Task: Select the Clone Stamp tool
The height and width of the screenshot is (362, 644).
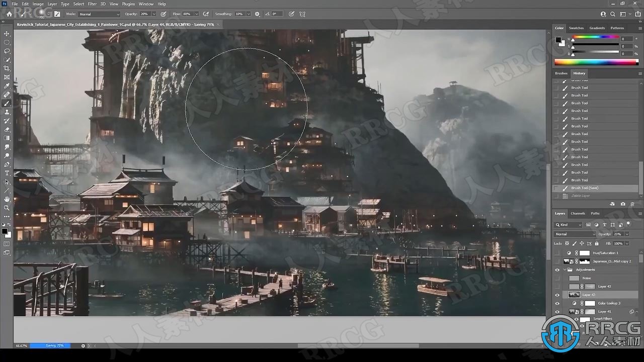Action: pyautogui.click(x=7, y=112)
